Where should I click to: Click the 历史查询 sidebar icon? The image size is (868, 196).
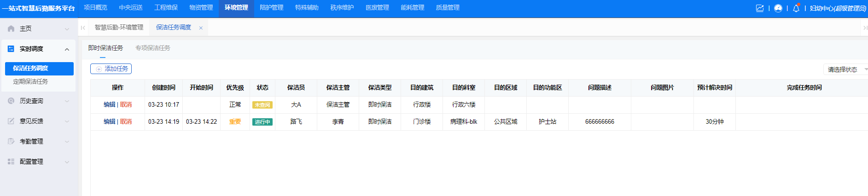[x=11, y=101]
